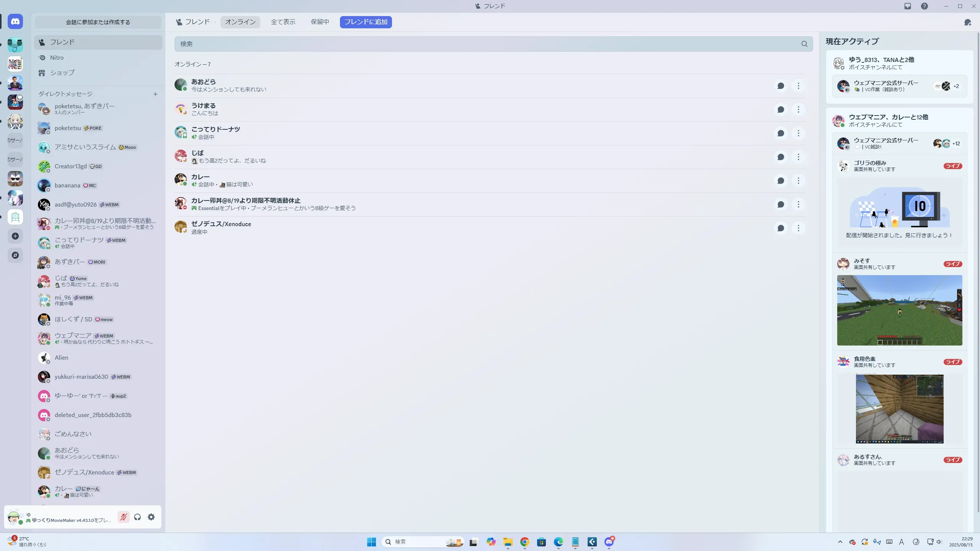Open みそす Minecraft stream thumbnail
980x551 pixels.
(x=899, y=310)
